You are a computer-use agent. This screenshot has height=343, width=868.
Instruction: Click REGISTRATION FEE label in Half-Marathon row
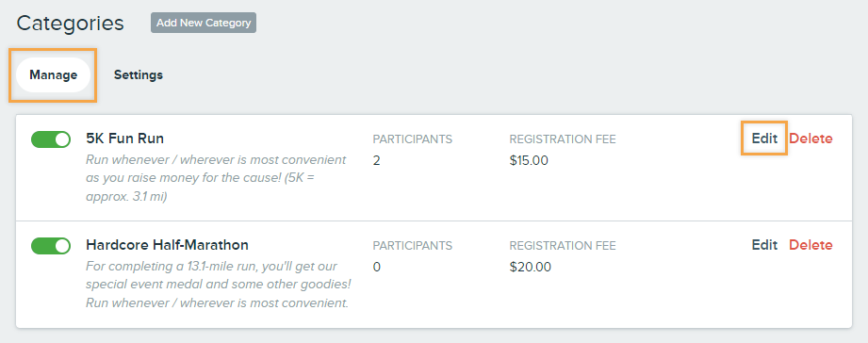[x=563, y=246]
